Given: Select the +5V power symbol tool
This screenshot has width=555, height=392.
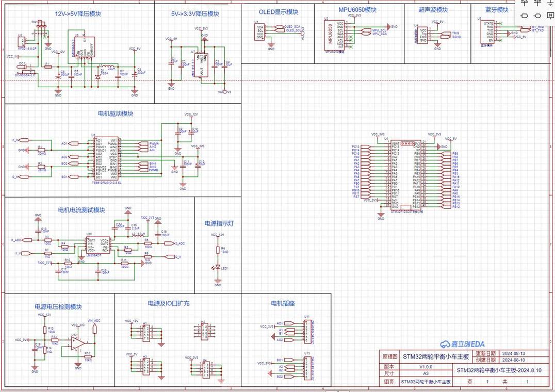Looking at the screenshot, I should 537,3.
